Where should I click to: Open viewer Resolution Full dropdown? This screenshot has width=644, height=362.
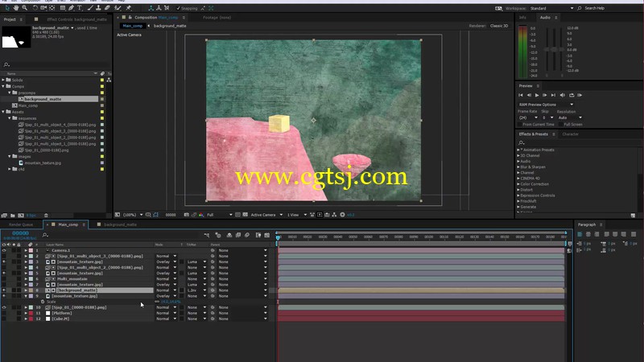tap(219, 215)
